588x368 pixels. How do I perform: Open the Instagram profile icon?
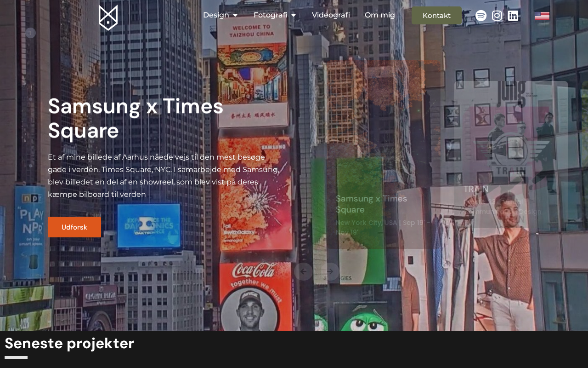tap(497, 16)
